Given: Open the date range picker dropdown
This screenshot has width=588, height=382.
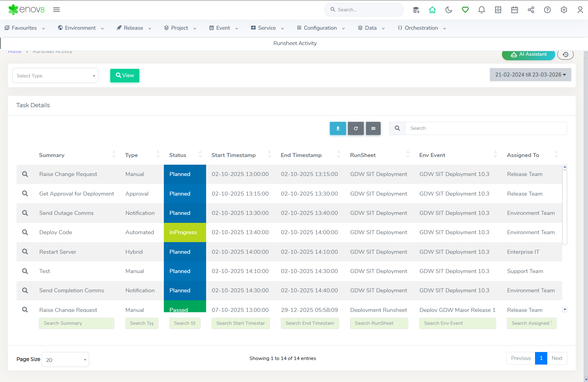Looking at the screenshot, I should [530, 75].
